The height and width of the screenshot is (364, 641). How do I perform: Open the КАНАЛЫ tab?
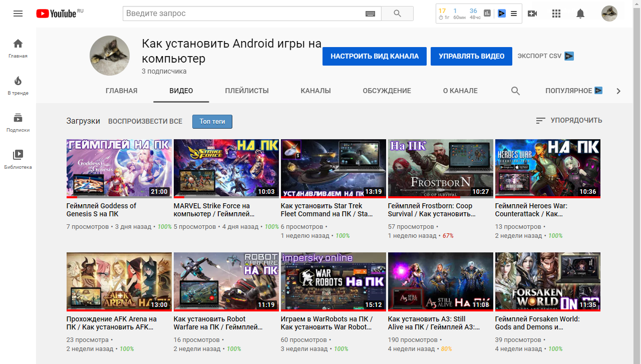[315, 91]
